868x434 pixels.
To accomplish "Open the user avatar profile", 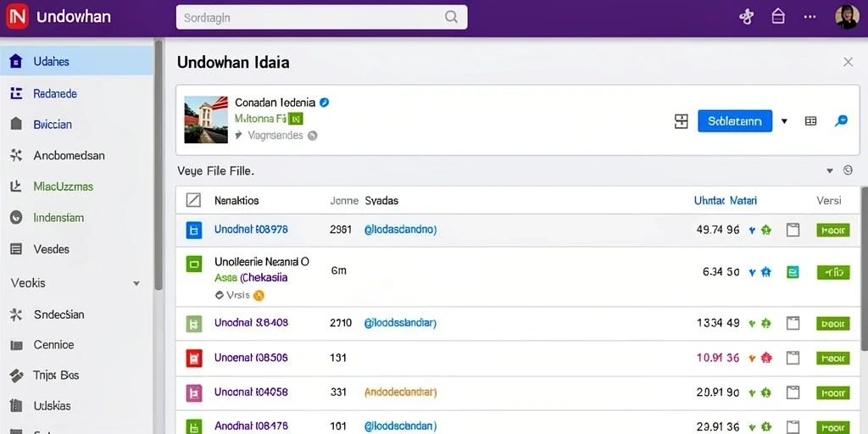I will pyautogui.click(x=847, y=17).
